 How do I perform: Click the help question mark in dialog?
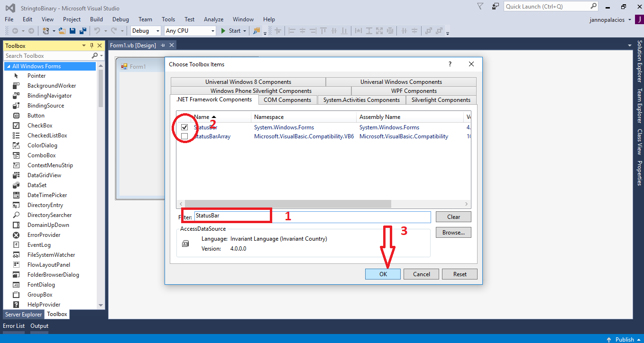point(450,64)
